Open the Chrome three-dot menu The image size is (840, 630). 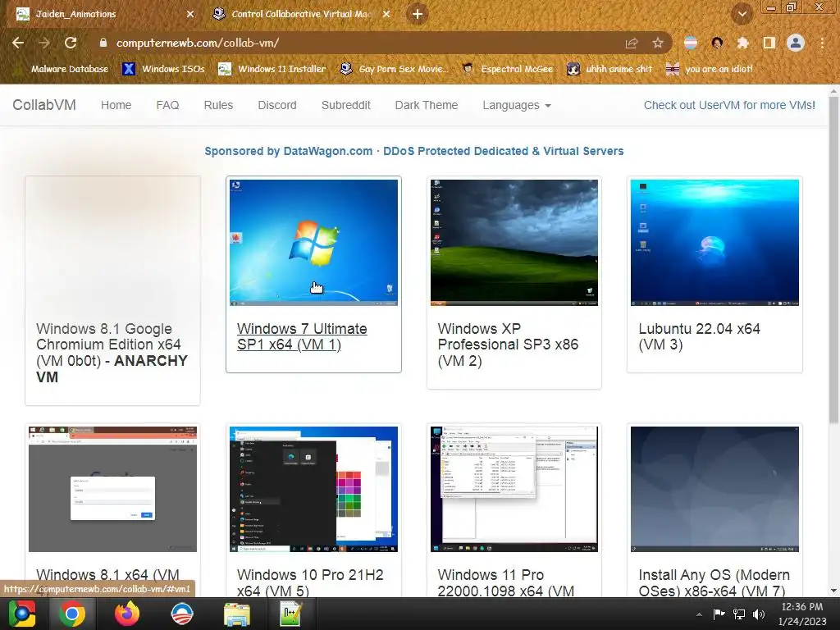pos(822,43)
